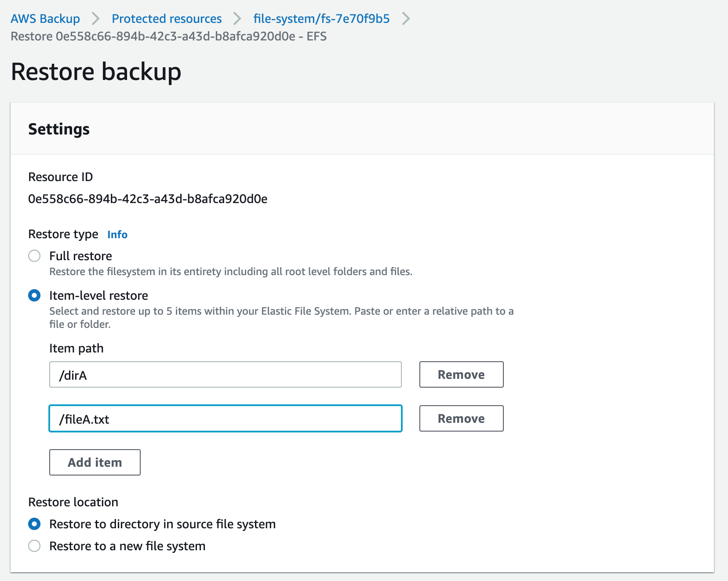Focus the /fileA.txt path input field
Screen dimensions: 728x581
(x=225, y=418)
